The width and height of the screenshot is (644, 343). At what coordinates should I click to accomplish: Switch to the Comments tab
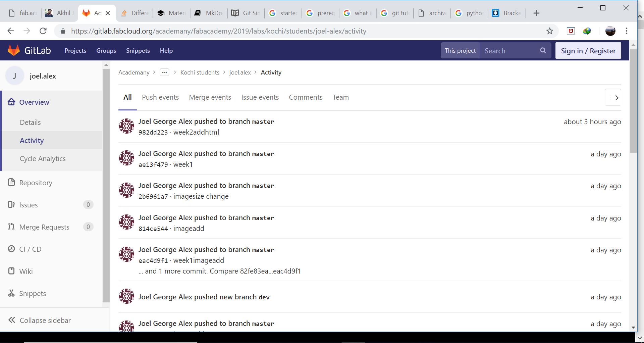[x=306, y=97]
